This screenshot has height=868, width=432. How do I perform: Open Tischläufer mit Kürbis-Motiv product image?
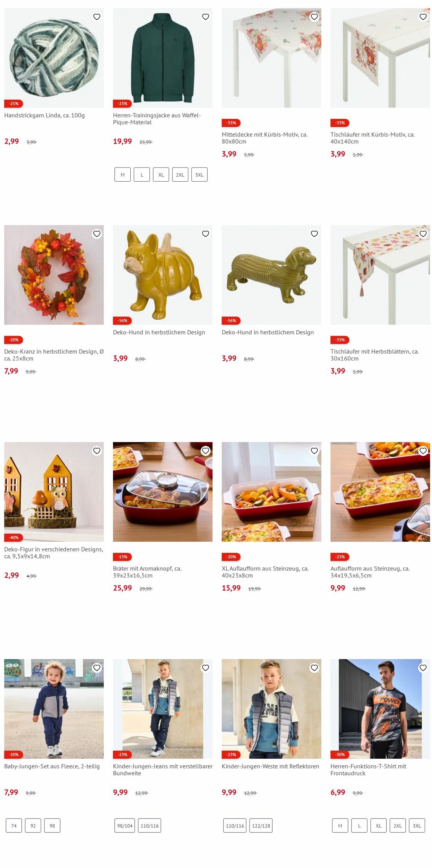tap(380, 58)
